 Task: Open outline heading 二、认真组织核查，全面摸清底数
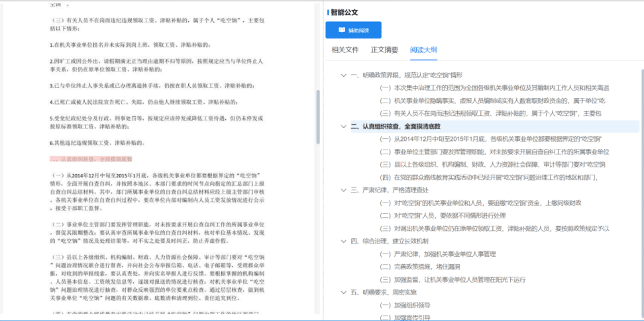pyautogui.click(x=396, y=126)
